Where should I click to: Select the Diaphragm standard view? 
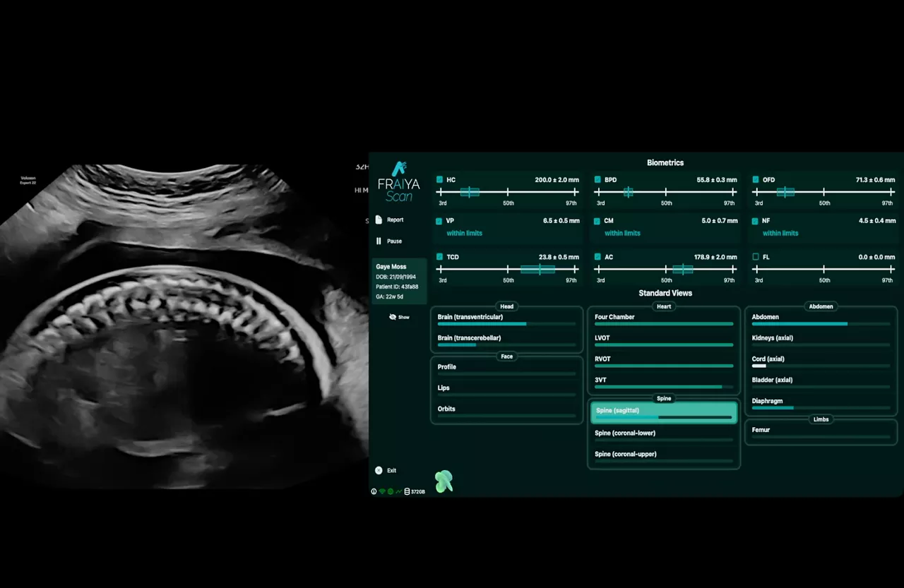(821, 404)
